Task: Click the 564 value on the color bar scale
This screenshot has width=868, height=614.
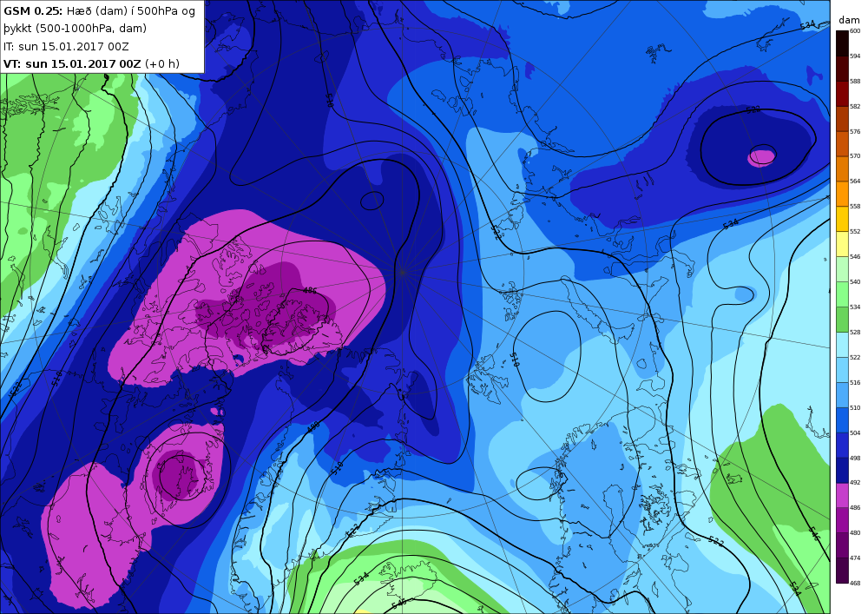Action: point(855,182)
